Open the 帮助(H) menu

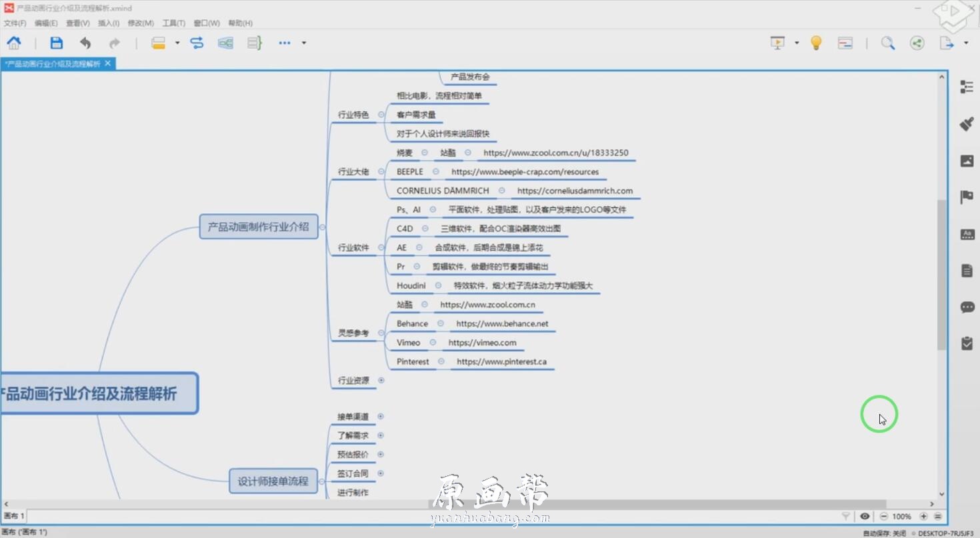[240, 23]
